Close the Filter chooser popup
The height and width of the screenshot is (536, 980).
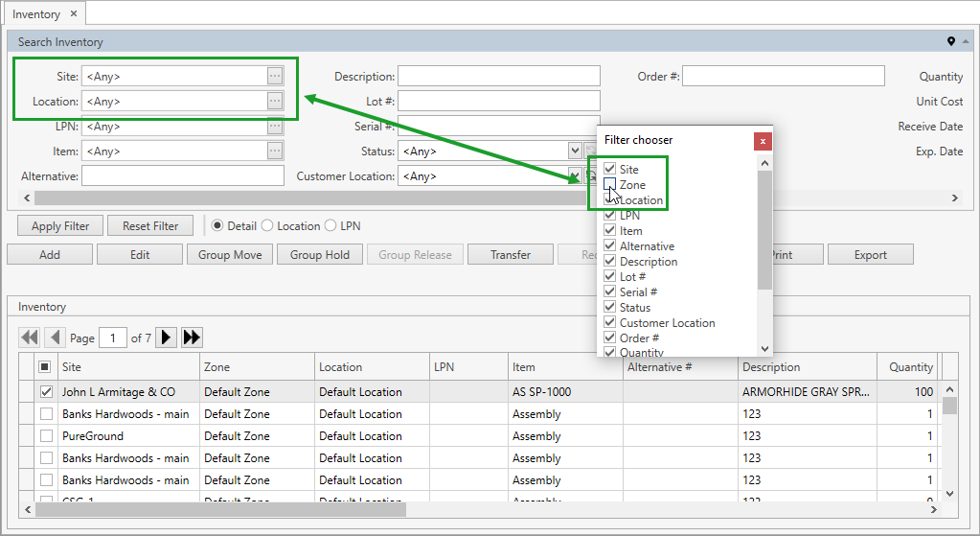[763, 141]
